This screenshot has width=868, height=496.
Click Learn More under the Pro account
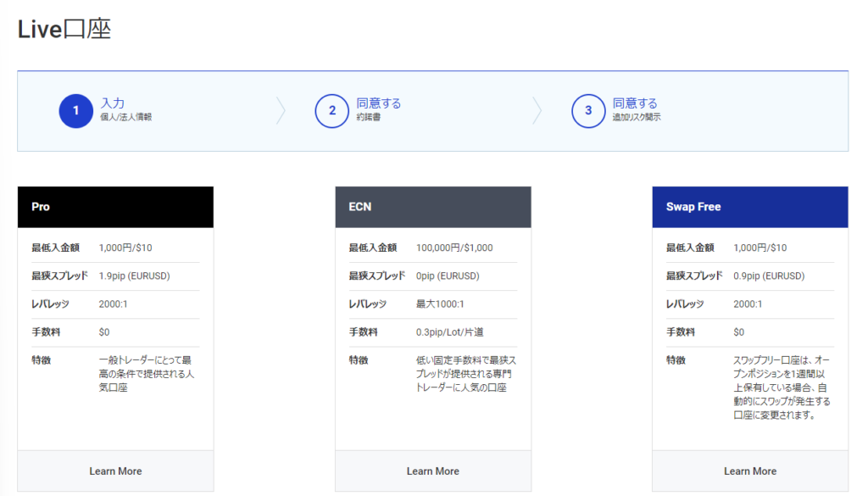click(x=115, y=471)
